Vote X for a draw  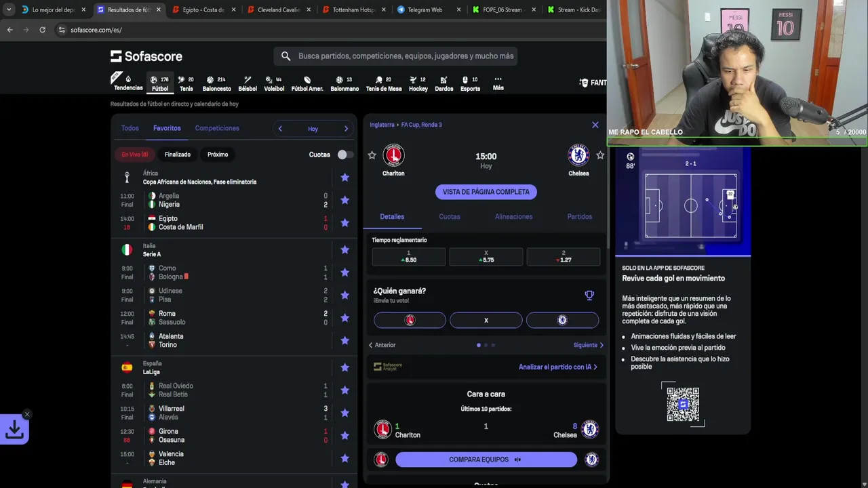[x=486, y=320]
